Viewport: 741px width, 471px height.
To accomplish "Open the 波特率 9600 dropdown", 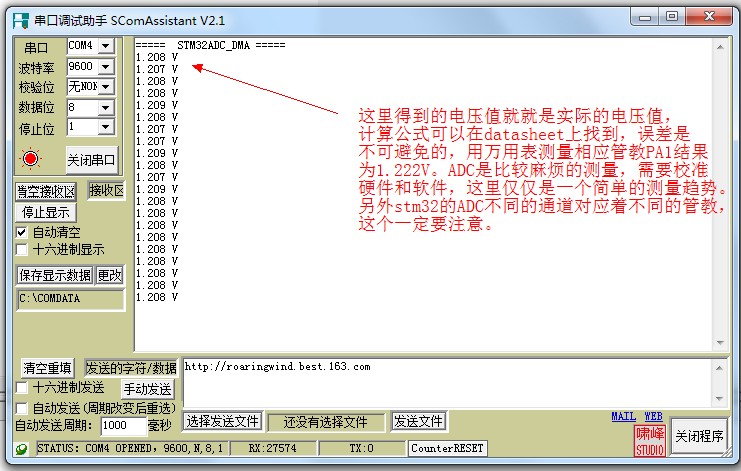I will [106, 67].
